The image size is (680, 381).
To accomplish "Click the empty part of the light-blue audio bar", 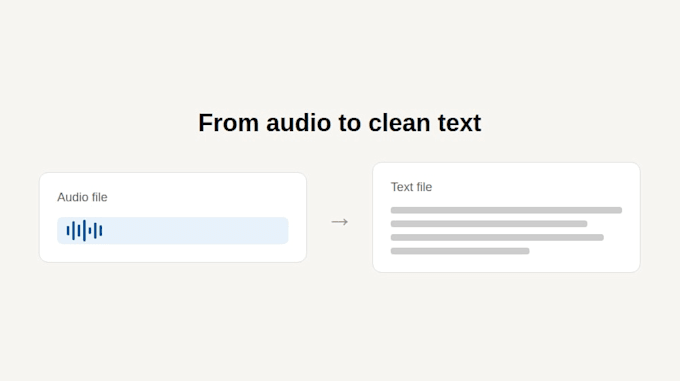I will (195, 231).
